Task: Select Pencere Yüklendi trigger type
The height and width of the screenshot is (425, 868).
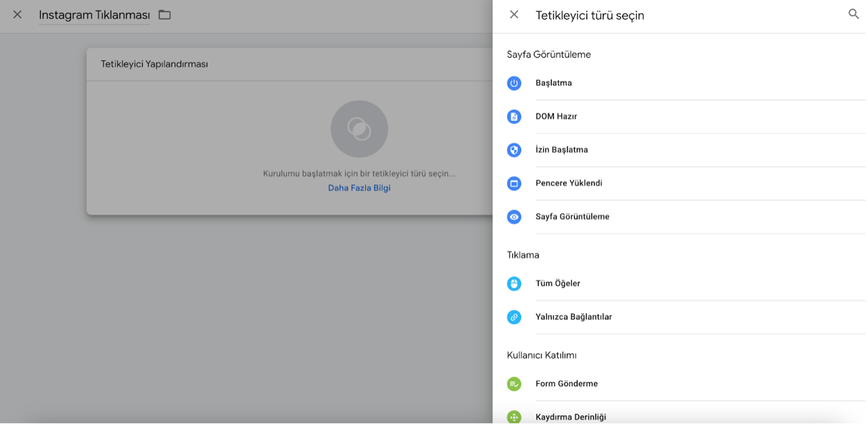Action: point(568,183)
